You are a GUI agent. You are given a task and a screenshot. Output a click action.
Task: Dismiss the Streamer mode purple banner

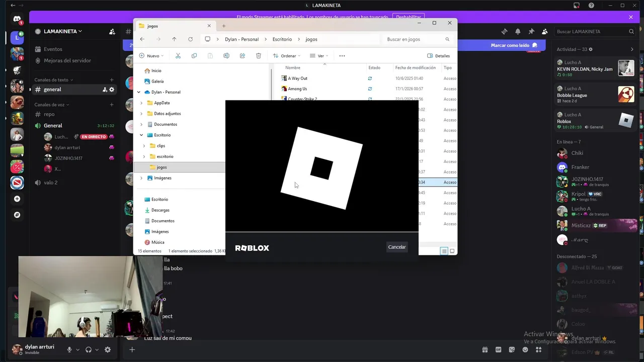coord(631,17)
